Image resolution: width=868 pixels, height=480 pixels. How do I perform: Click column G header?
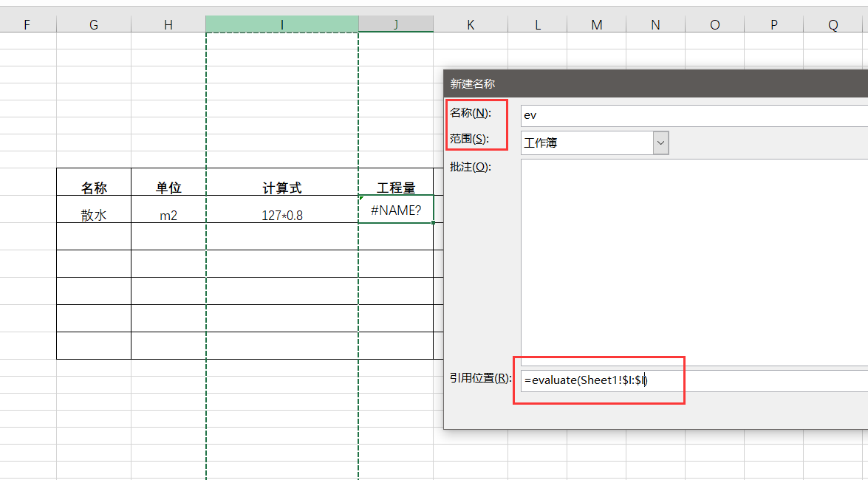pyautogui.click(x=94, y=24)
